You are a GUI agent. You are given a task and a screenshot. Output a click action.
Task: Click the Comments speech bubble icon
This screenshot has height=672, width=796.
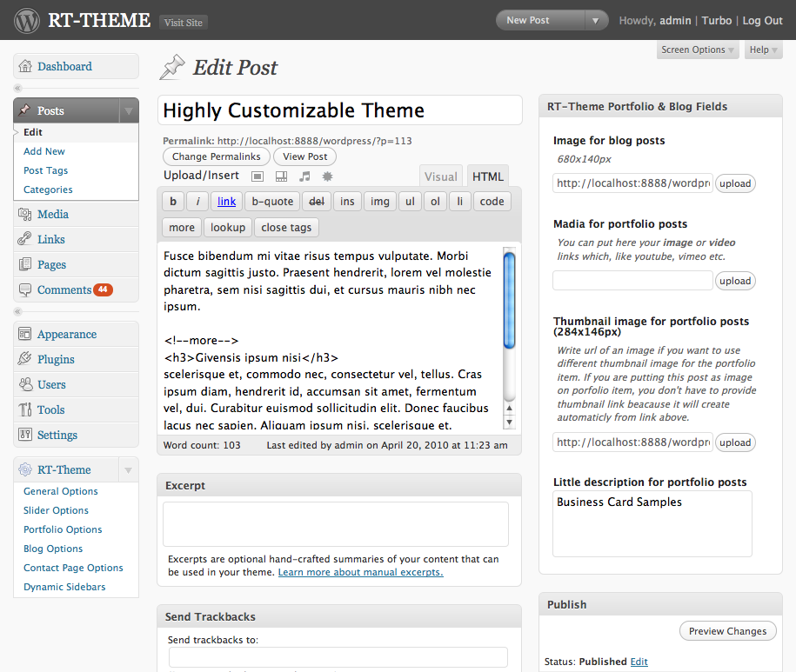click(x=25, y=289)
